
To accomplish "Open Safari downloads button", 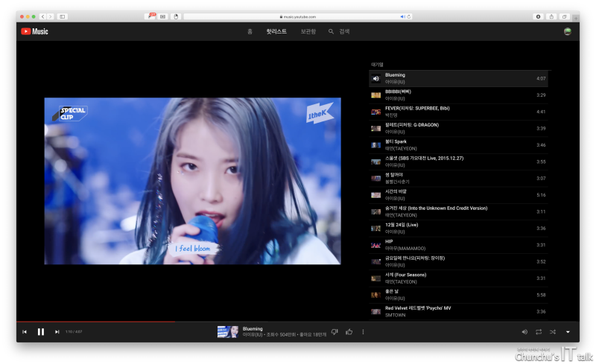I will click(538, 16).
